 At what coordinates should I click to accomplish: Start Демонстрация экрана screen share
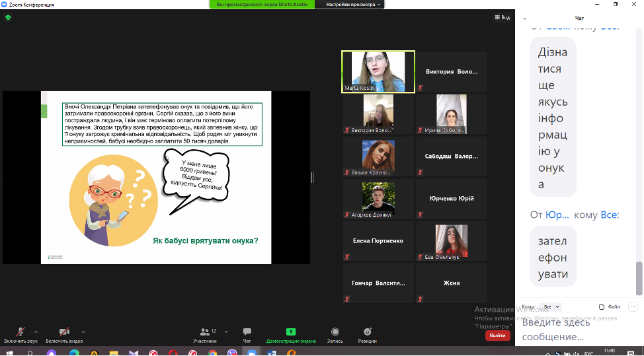tap(290, 333)
